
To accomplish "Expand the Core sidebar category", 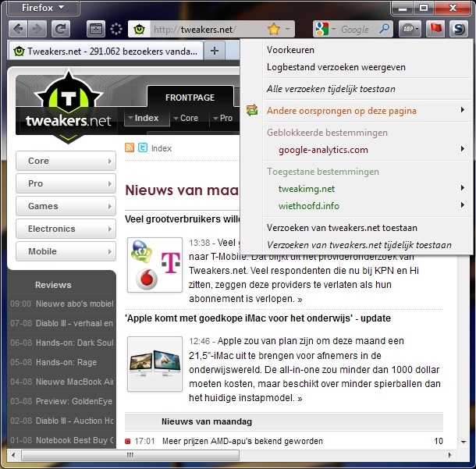I will 66,161.
